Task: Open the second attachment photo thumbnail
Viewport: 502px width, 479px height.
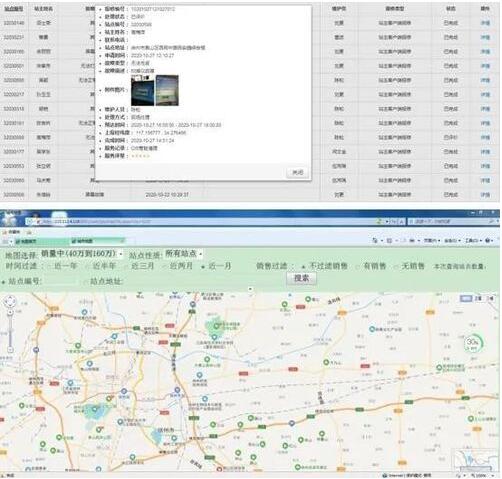Action: 167,90
